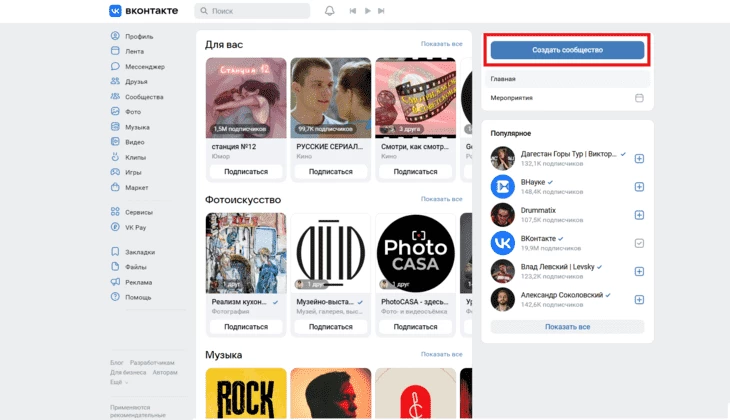Viewport: 730px width, 420px height.
Task: Open Drummatix community avatar
Action: point(502,215)
